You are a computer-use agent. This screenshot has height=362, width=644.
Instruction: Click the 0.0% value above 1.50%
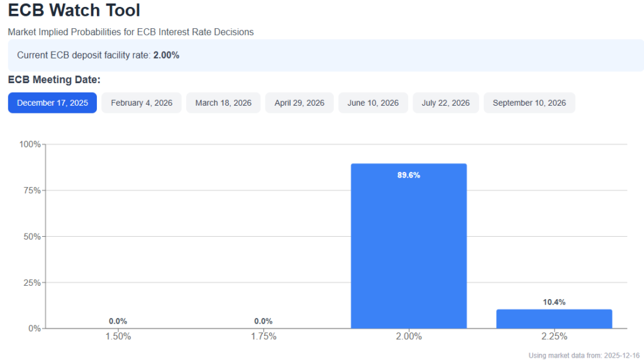[x=118, y=321]
